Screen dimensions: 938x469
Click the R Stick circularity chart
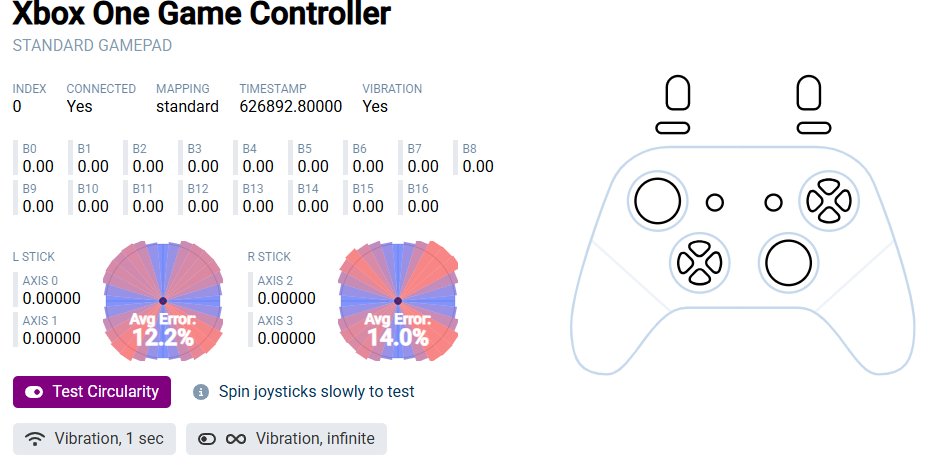click(398, 301)
